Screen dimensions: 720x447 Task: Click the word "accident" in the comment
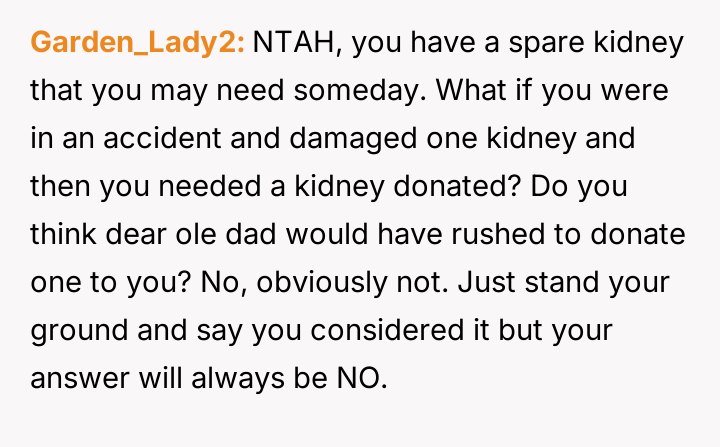[131, 137]
